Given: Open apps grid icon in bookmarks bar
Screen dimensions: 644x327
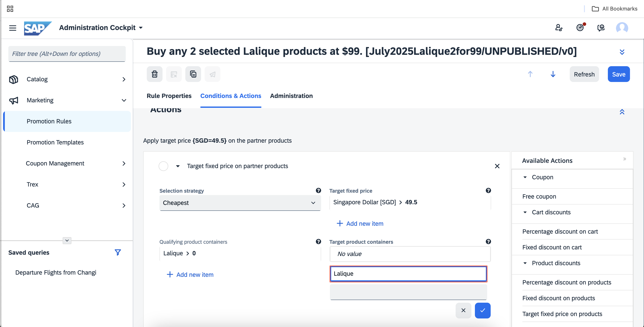Looking at the screenshot, I should click(x=10, y=9).
